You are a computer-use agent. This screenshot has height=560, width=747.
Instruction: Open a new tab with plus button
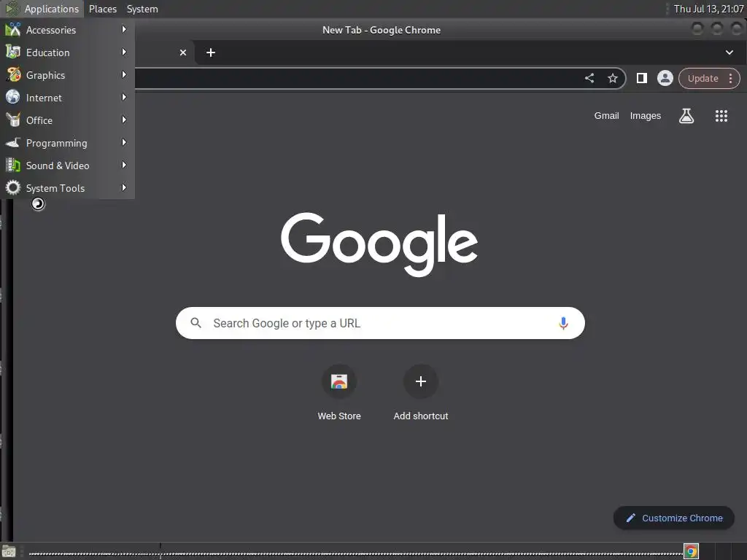211,52
